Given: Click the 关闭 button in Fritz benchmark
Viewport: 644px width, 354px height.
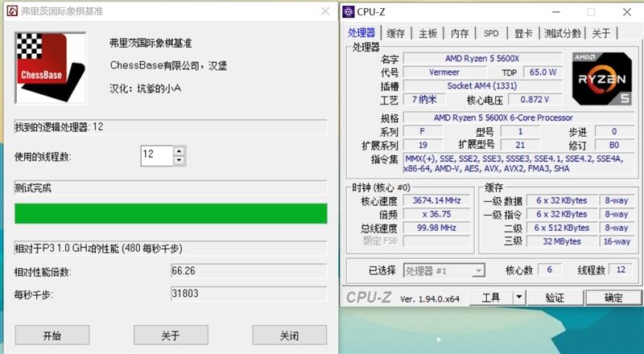Looking at the screenshot, I should 290,335.
